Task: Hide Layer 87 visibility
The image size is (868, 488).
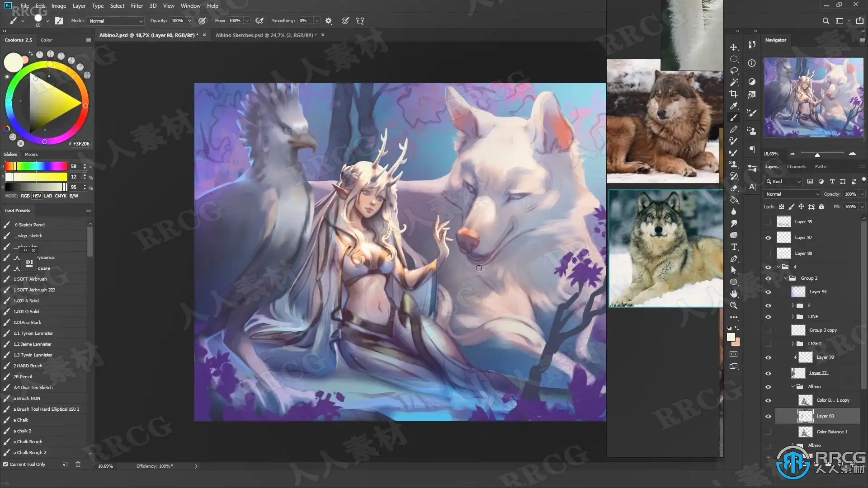Action: point(768,238)
